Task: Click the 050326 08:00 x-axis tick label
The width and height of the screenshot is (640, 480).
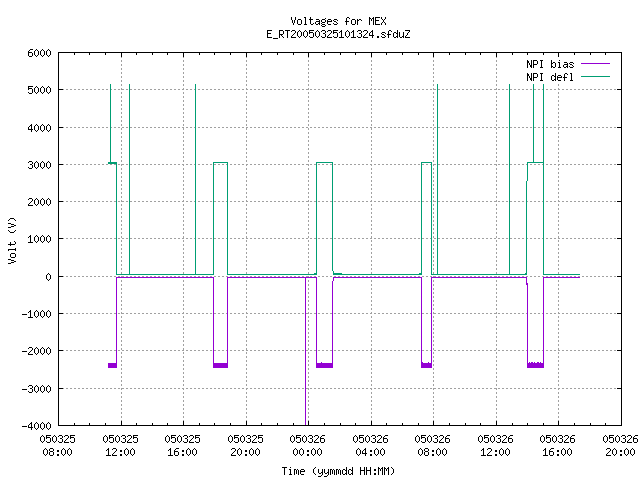Action: (x=432, y=445)
